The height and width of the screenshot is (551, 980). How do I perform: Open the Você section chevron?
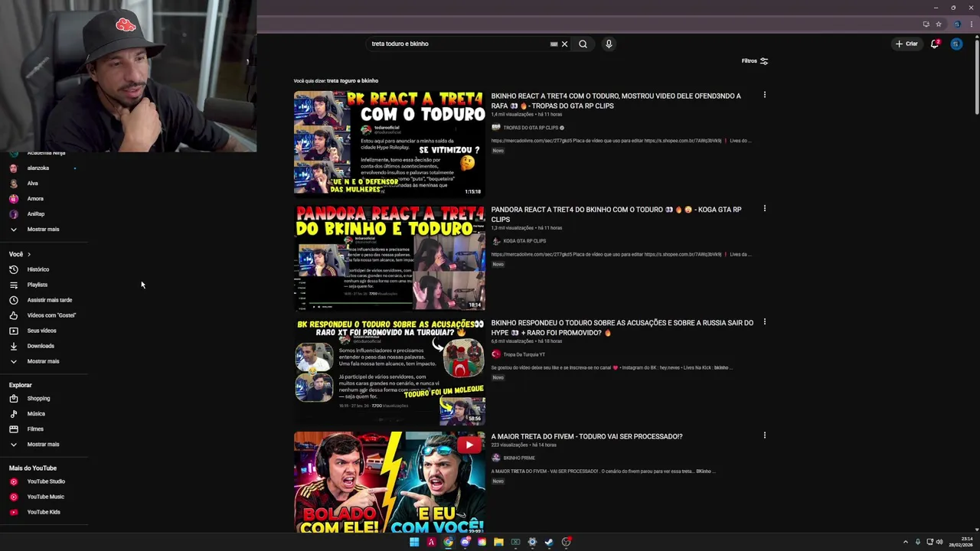coord(29,254)
